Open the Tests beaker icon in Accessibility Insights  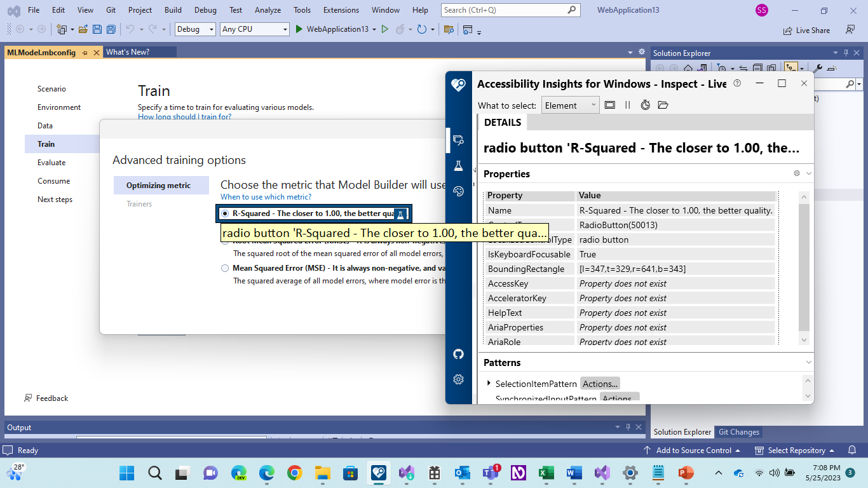pyautogui.click(x=459, y=165)
